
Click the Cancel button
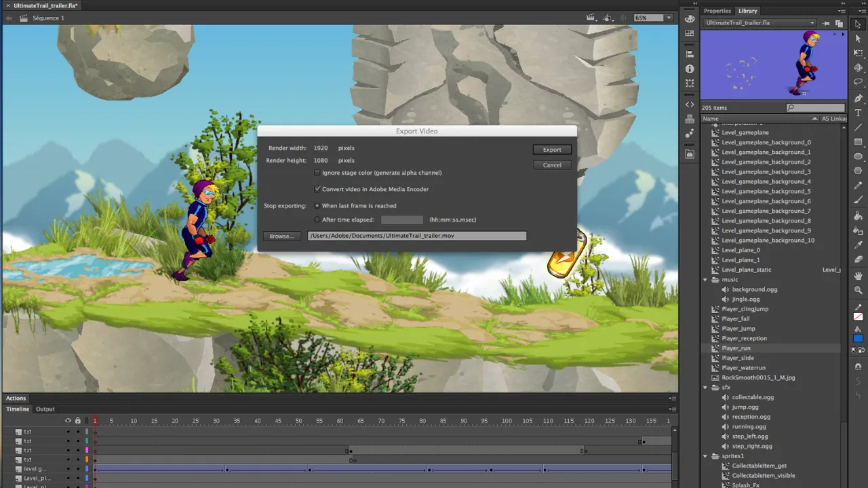click(552, 165)
